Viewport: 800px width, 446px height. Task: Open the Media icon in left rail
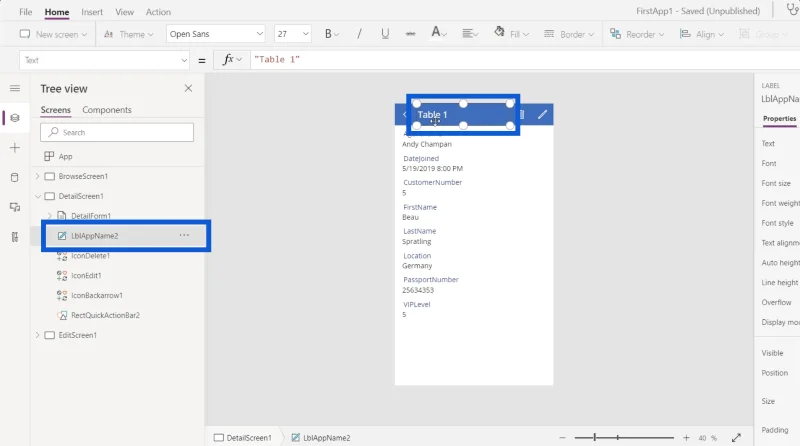point(15,207)
